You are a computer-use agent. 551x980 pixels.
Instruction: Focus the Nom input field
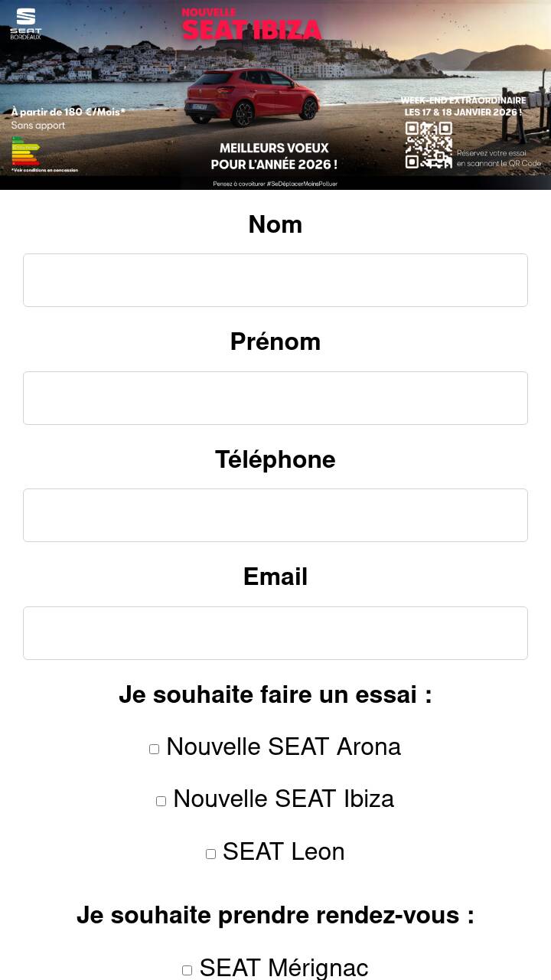[275, 280]
